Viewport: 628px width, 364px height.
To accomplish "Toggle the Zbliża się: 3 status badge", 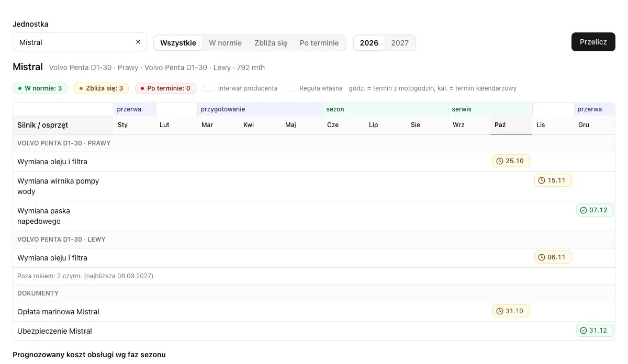I will 101,88.
